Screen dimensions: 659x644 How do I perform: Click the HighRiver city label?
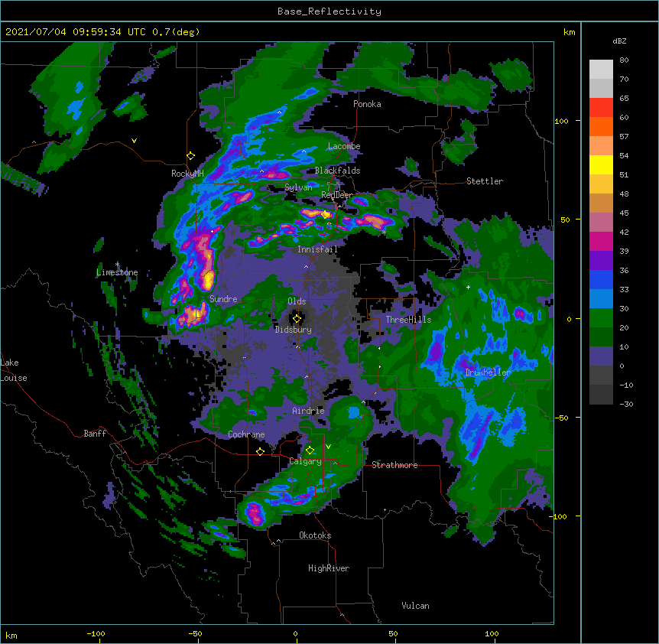click(329, 568)
